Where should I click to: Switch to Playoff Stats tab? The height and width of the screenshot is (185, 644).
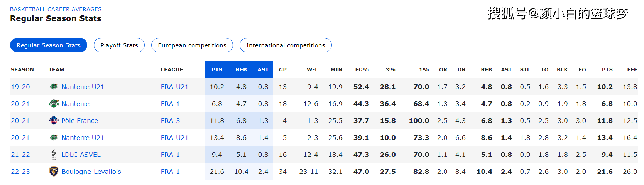[119, 45]
